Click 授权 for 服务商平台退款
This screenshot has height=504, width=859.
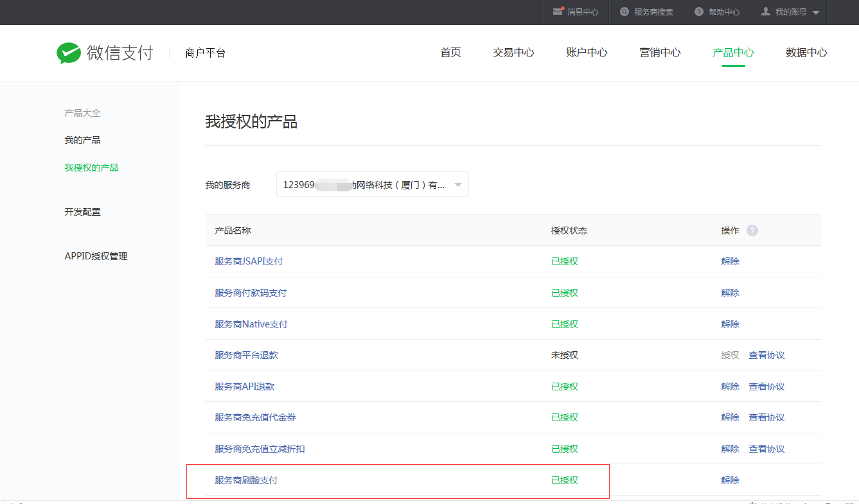(x=730, y=355)
